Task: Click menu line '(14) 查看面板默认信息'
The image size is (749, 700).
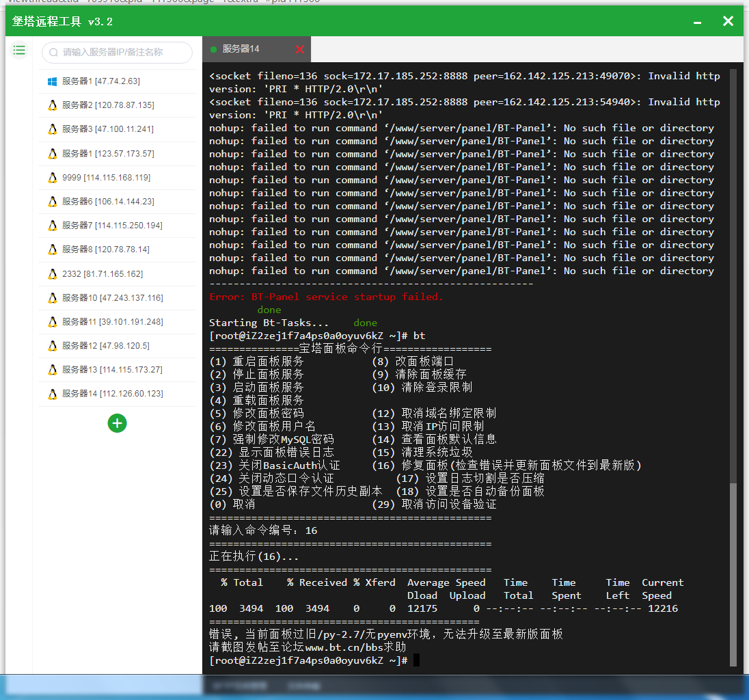Action: click(x=434, y=440)
